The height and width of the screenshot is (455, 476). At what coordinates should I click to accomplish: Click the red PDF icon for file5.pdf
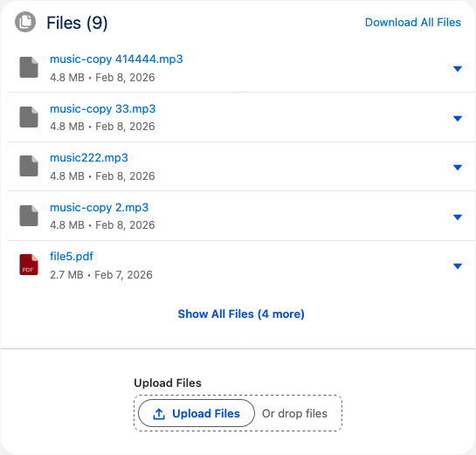[29, 265]
